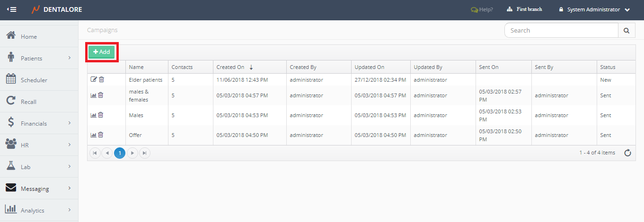644x222 pixels.
Task: Click the Search input field
Action: pyautogui.click(x=561, y=31)
